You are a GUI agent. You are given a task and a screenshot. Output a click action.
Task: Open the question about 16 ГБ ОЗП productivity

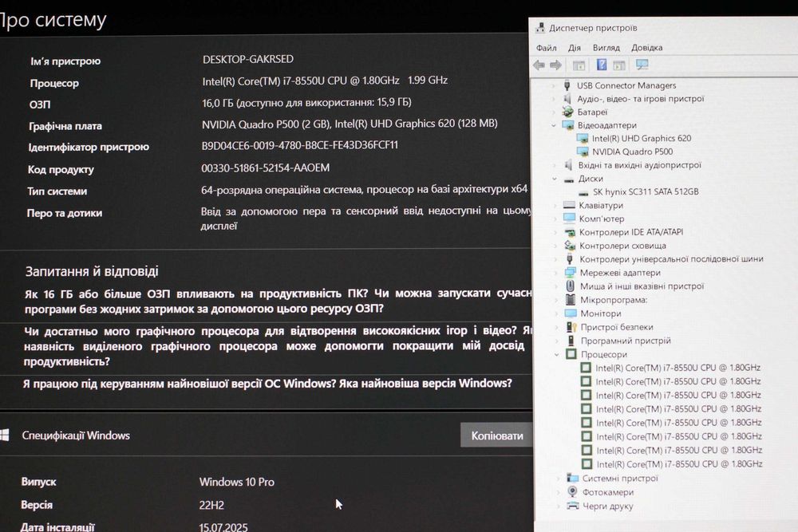coord(278,301)
